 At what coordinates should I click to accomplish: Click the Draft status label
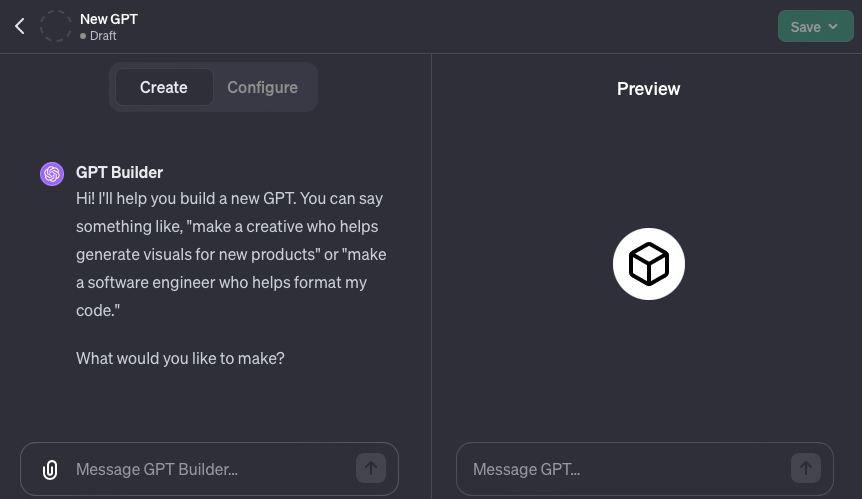coord(103,36)
